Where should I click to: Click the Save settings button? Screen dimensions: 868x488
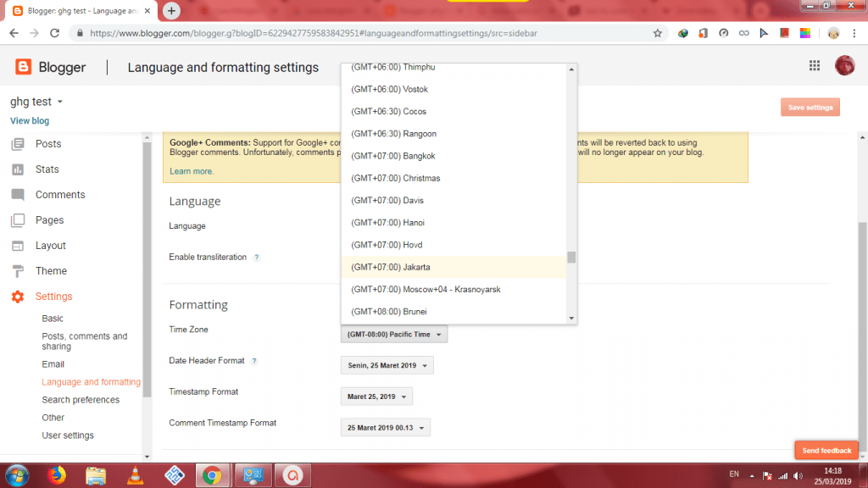810,108
